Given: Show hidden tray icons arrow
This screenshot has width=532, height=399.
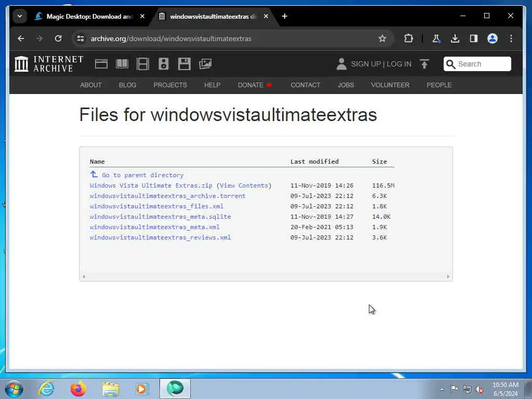Looking at the screenshot, I should (x=442, y=389).
